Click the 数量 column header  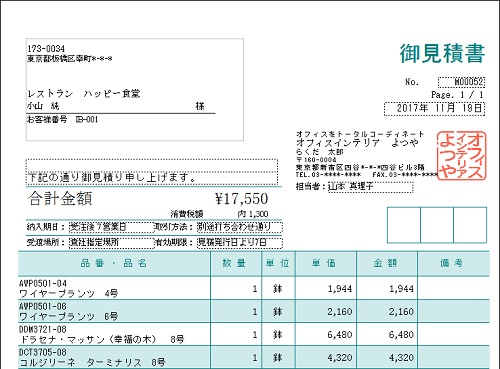tap(236, 263)
